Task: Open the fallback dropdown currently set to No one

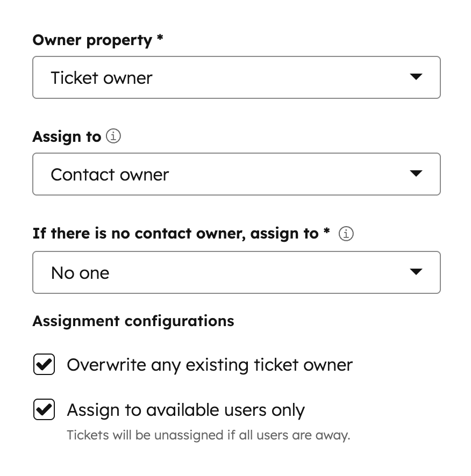Action: pyautogui.click(x=237, y=272)
